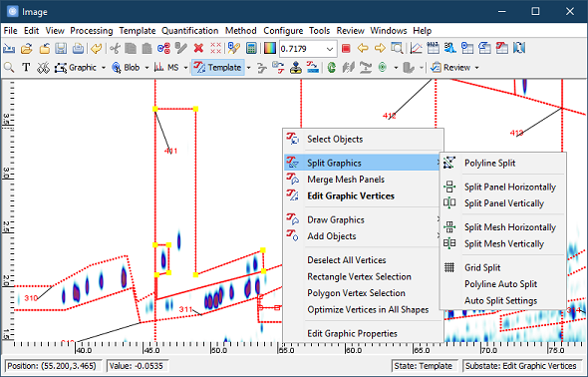Image resolution: width=588 pixels, height=377 pixels.
Task: Choose Optimize Vertices in All Shapes
Action: point(363,310)
